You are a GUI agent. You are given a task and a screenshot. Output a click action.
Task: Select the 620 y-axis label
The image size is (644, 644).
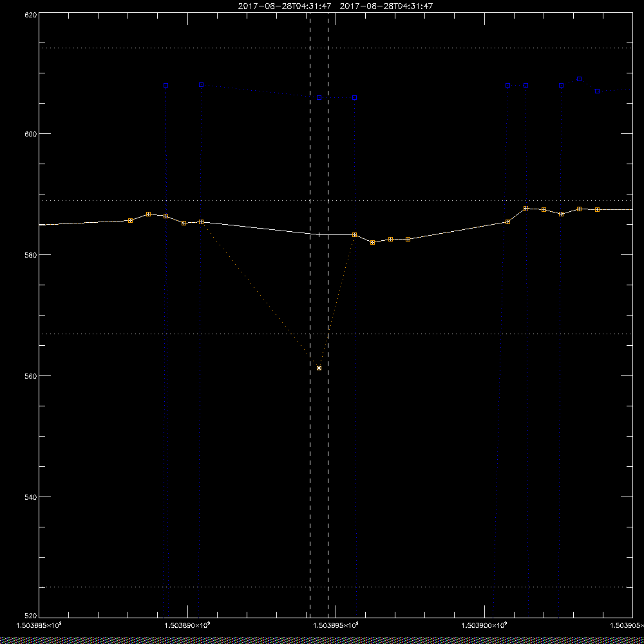(31, 15)
